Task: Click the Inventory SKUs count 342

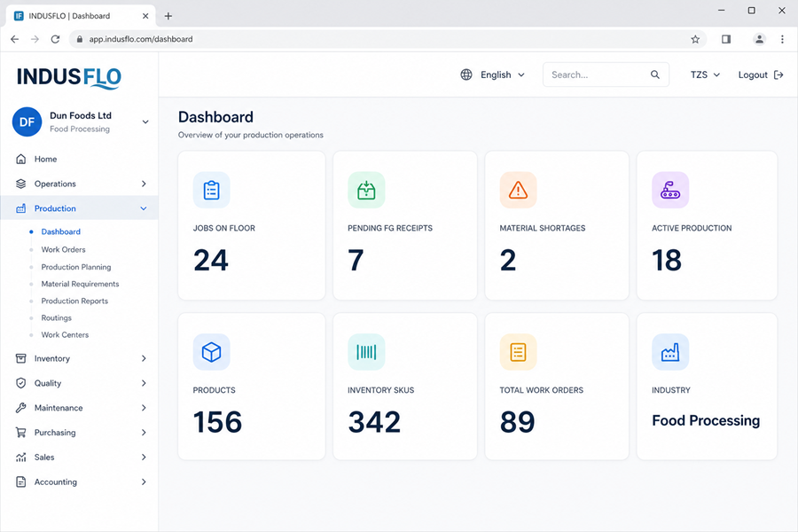Action: 374,422
